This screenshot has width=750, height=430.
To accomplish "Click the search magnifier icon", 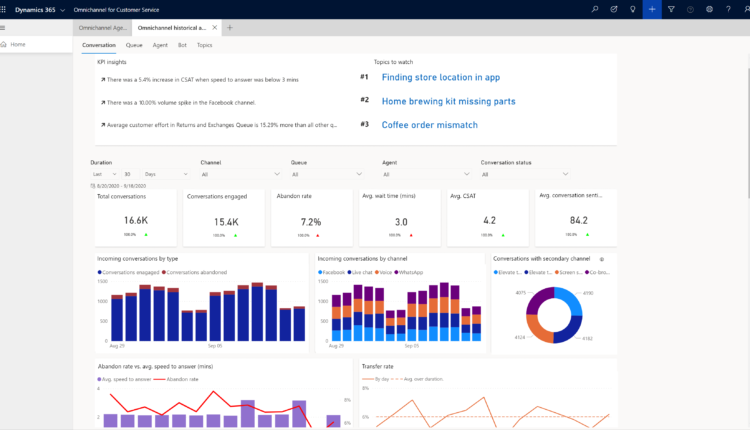I will pyautogui.click(x=595, y=9).
